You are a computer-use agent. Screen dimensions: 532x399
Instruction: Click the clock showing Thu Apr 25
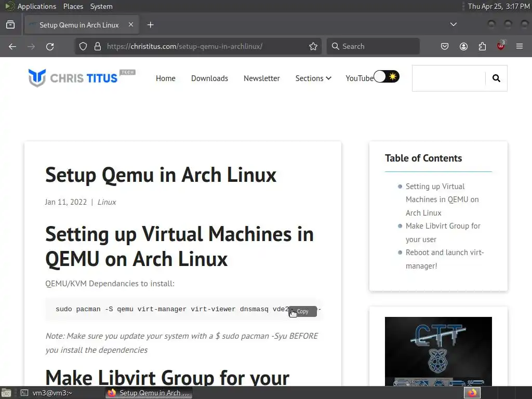[499, 6]
